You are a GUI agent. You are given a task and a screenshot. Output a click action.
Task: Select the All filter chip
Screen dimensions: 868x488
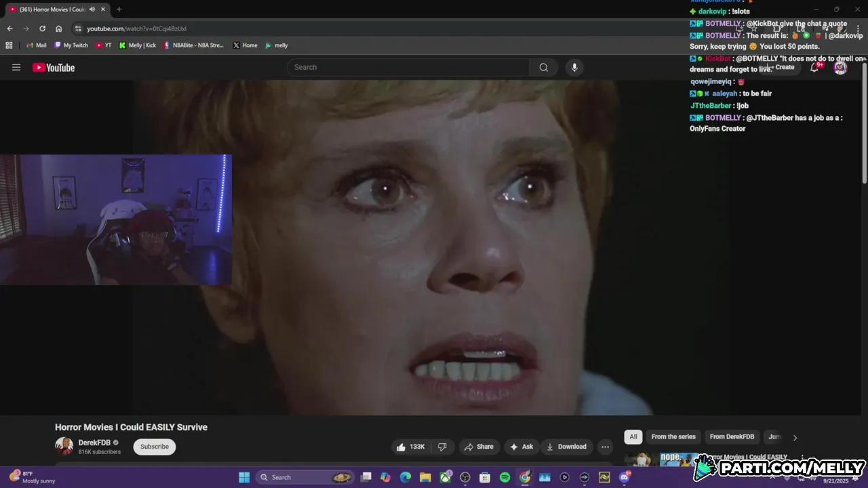coord(633,437)
